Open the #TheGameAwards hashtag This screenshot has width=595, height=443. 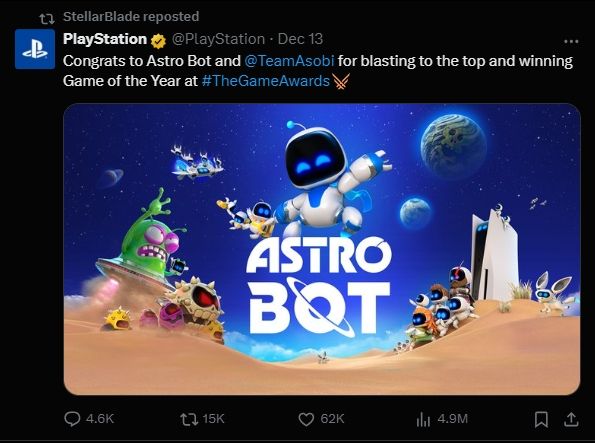point(266,81)
